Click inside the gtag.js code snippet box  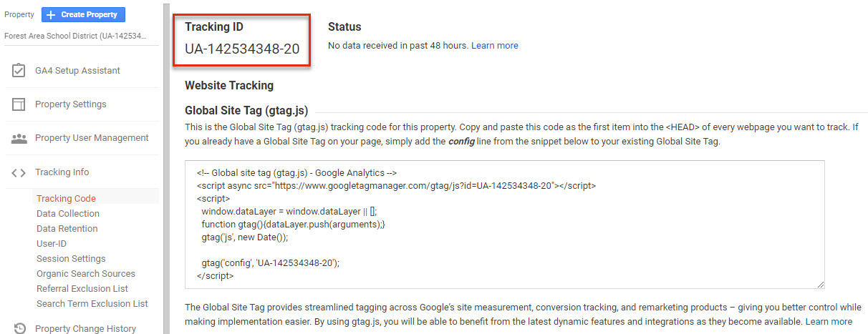(x=505, y=224)
